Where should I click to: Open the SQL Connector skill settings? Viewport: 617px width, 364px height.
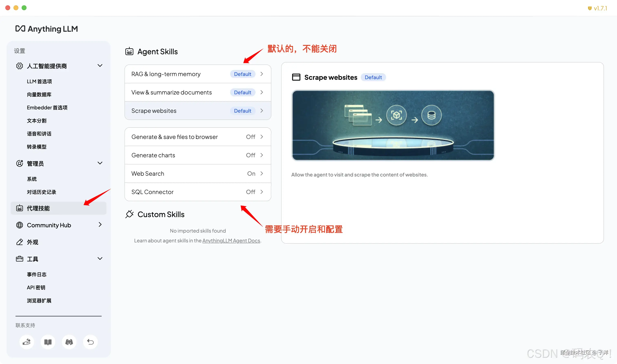click(198, 192)
